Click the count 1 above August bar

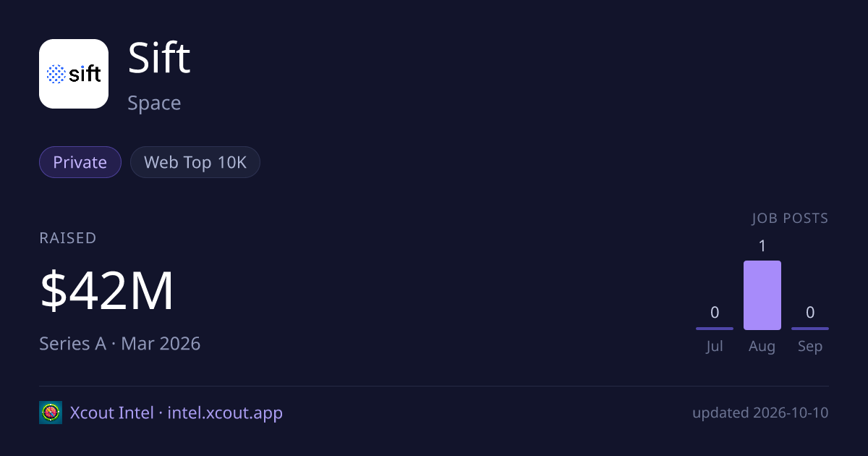click(x=762, y=246)
